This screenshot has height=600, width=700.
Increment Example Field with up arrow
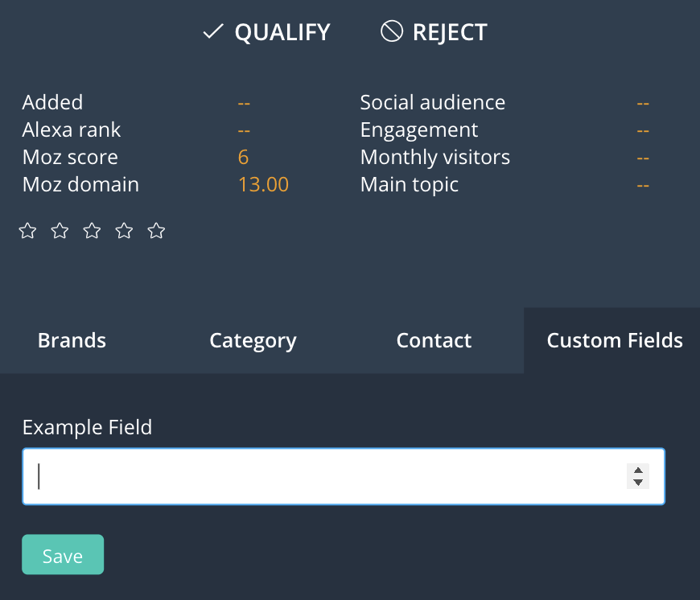[637, 471]
